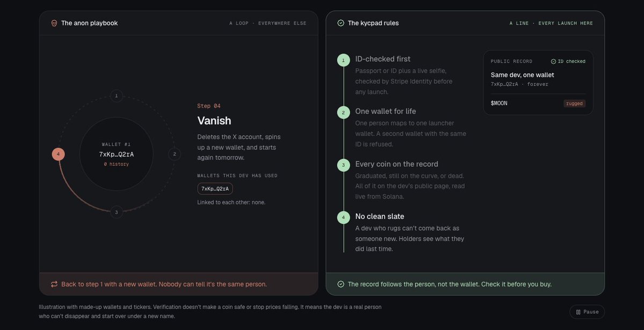Click WALLETS THIS DEV HAS USED label

click(x=237, y=175)
